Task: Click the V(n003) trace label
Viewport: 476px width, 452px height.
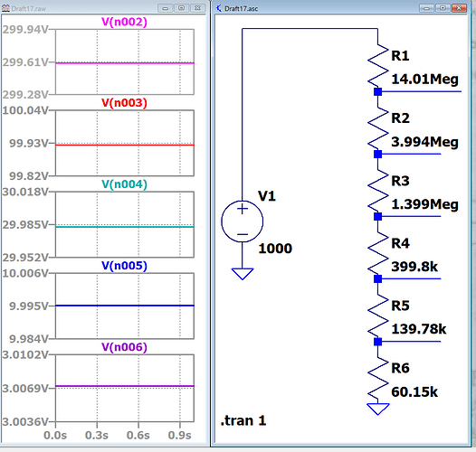Action: tap(124, 103)
